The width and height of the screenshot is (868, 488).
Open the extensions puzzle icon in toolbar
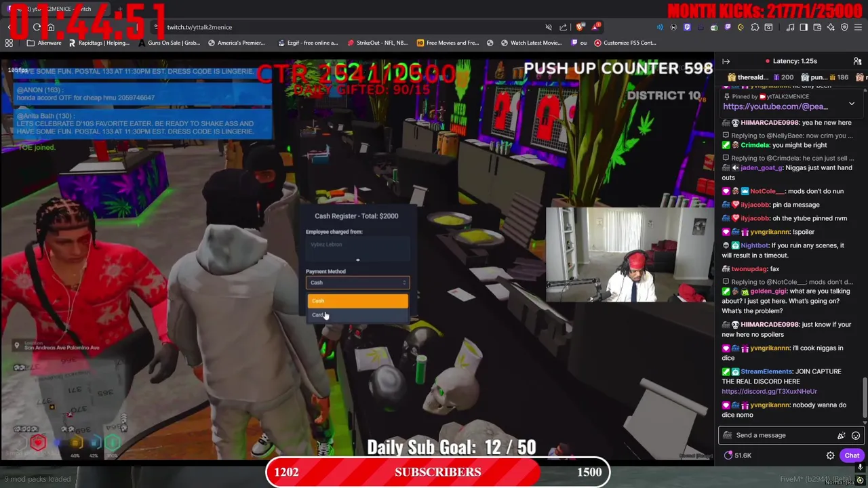coord(755,27)
